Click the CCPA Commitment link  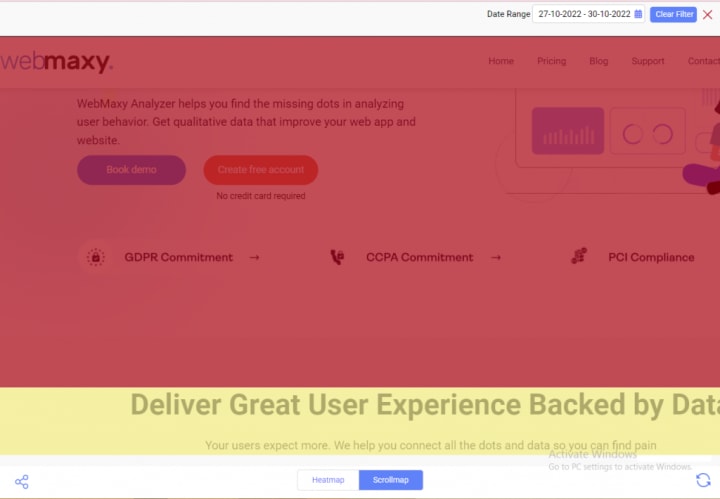tap(419, 257)
